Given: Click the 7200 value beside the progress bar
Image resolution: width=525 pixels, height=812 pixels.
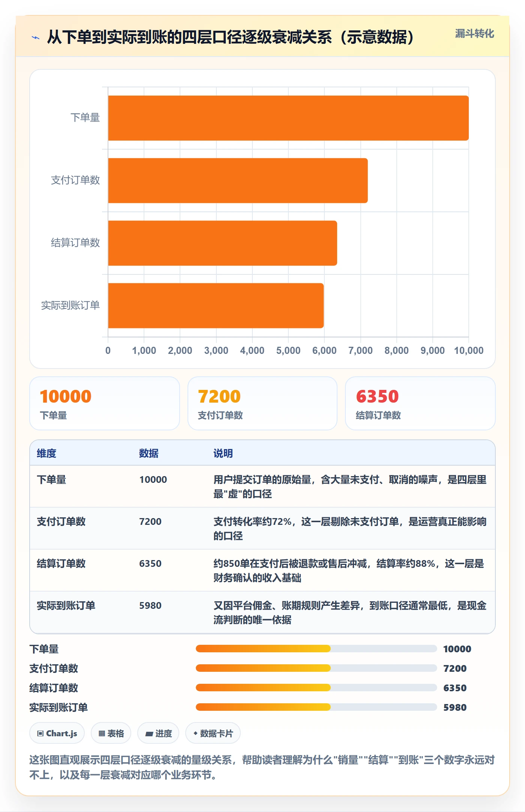Looking at the screenshot, I should 455,668.
